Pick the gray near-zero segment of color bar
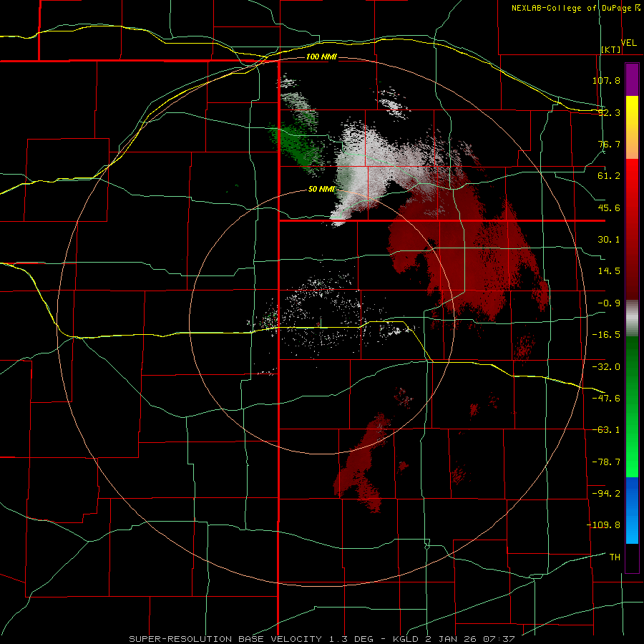Image resolution: width=644 pixels, height=644 pixels. click(632, 318)
